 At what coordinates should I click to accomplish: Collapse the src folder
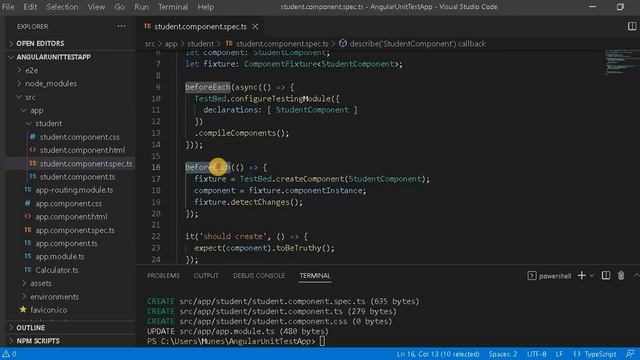[30, 97]
